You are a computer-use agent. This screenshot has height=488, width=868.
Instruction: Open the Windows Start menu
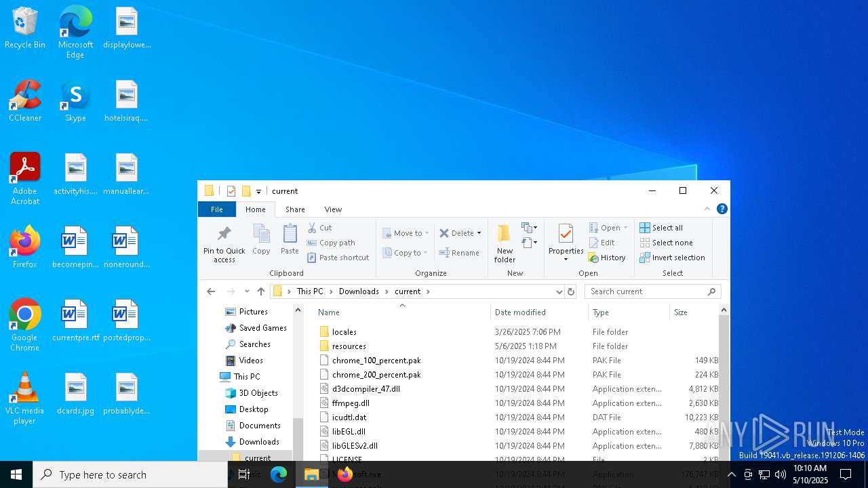pyautogui.click(x=16, y=474)
